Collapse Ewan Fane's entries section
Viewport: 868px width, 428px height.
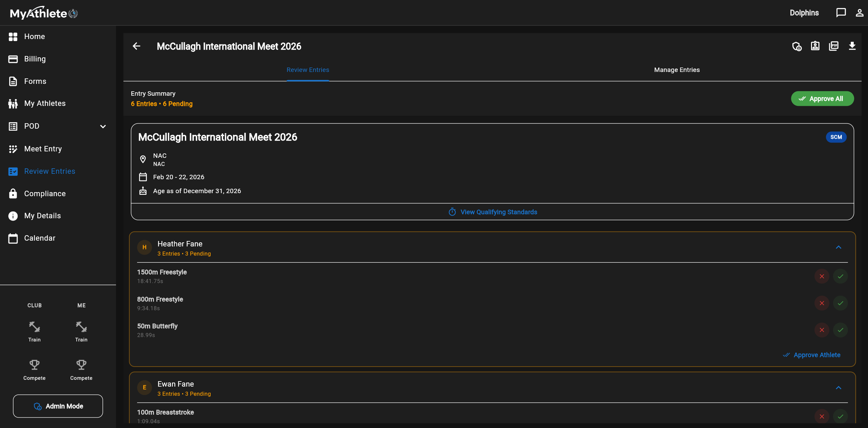pyautogui.click(x=838, y=388)
